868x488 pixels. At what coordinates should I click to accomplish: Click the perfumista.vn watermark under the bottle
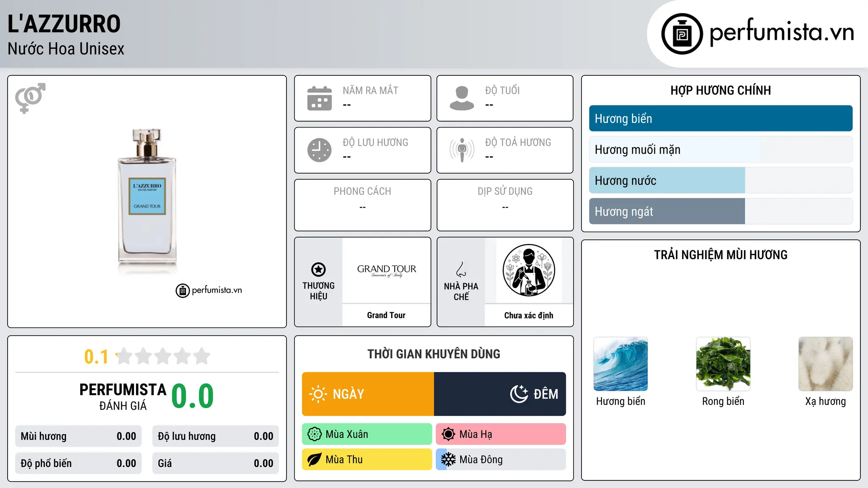[209, 291]
